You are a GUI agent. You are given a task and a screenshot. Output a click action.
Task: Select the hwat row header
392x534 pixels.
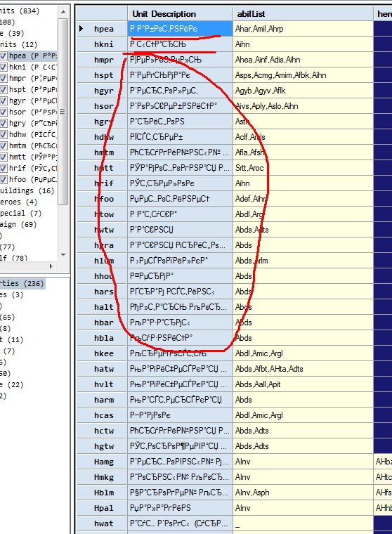102,523
